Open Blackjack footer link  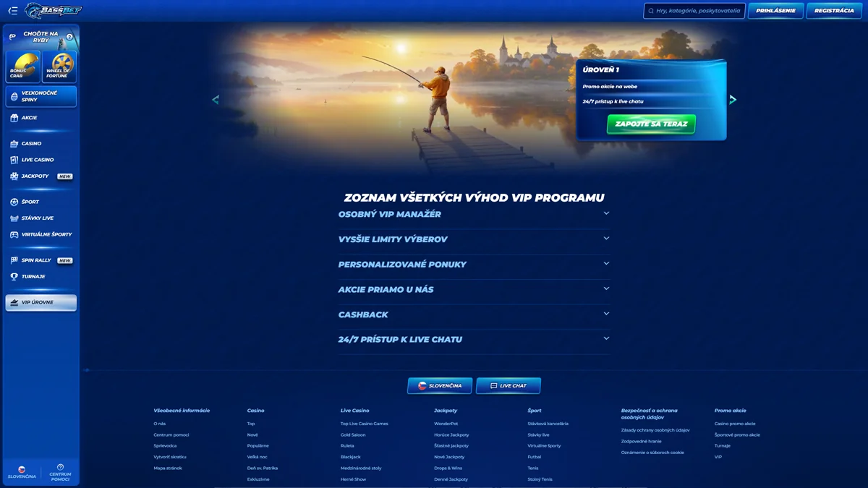click(351, 457)
